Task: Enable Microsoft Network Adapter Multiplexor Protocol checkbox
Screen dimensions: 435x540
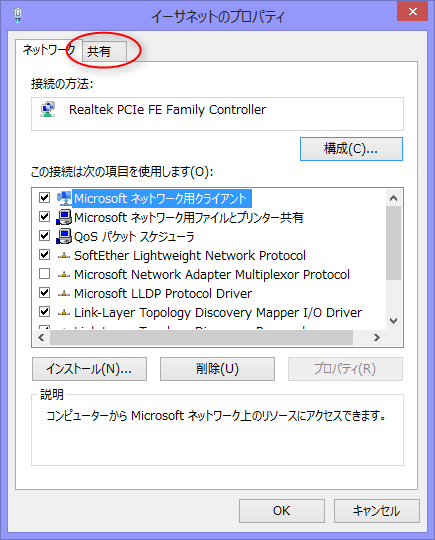Action: point(44,274)
